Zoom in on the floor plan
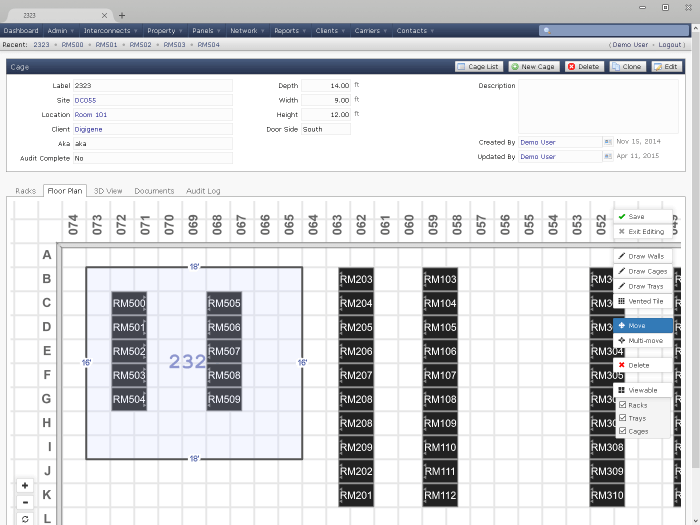Viewport: 700px width, 525px height. (x=25, y=485)
